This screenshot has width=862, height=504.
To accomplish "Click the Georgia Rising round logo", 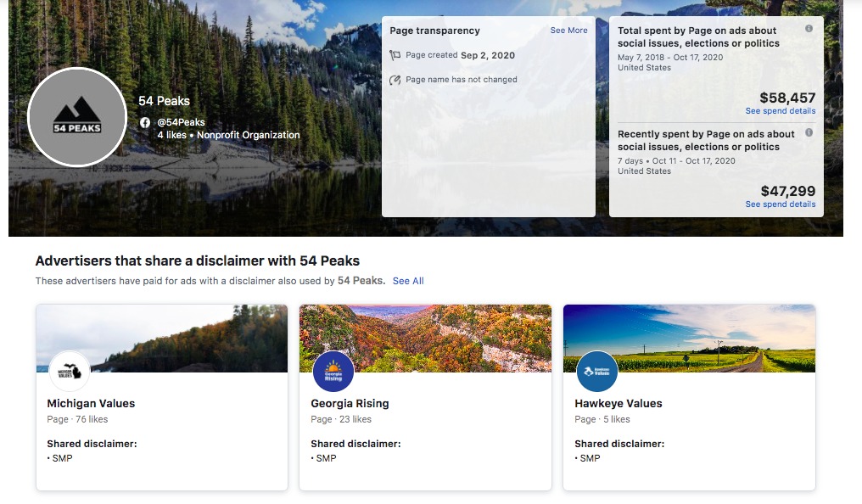I will point(333,371).
